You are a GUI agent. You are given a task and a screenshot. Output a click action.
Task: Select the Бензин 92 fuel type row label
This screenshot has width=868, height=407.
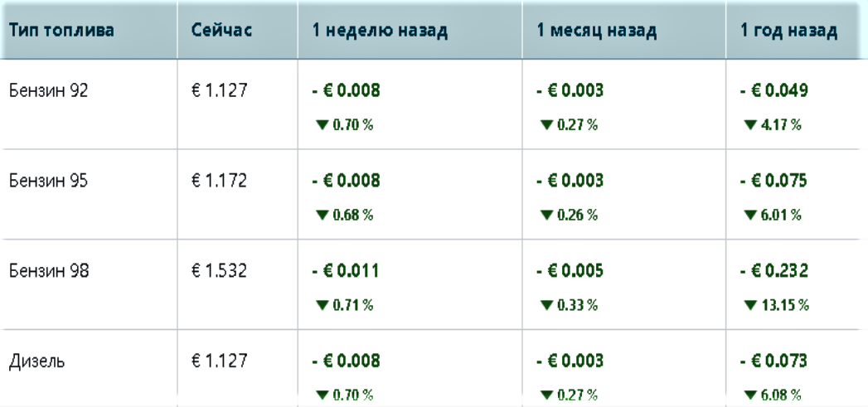tap(48, 91)
